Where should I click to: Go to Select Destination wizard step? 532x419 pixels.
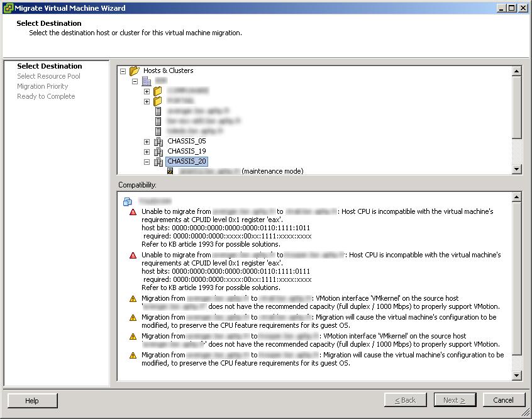click(x=49, y=66)
